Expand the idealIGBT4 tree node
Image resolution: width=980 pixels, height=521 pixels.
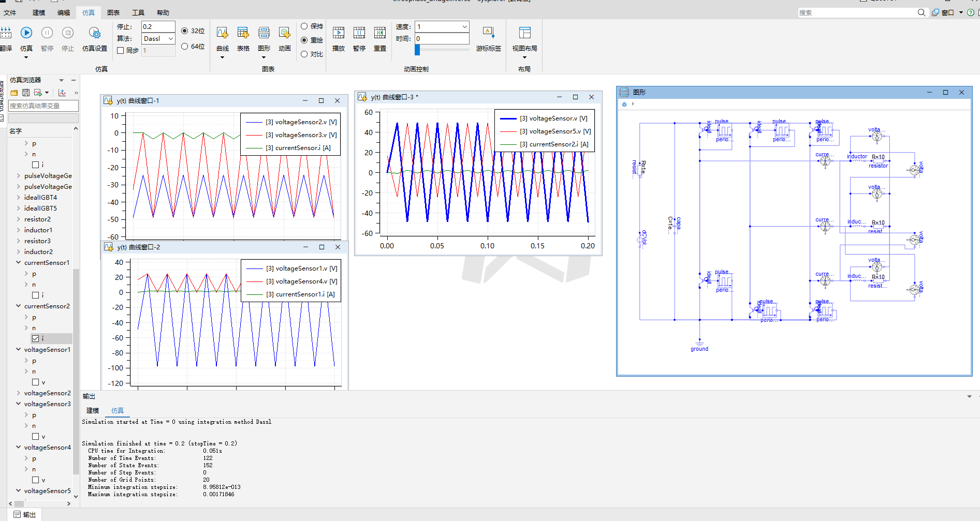(x=19, y=198)
